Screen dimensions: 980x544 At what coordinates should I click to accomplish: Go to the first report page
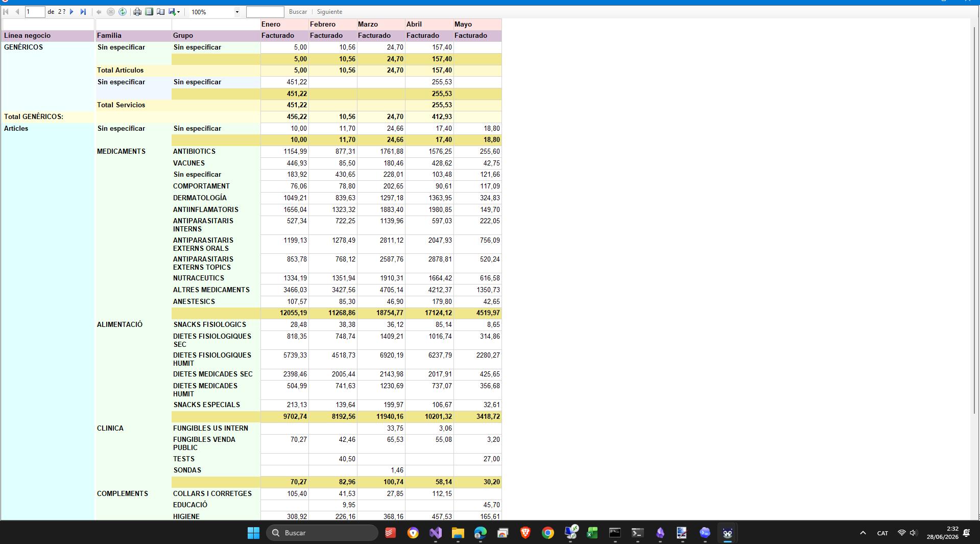[x=6, y=12]
